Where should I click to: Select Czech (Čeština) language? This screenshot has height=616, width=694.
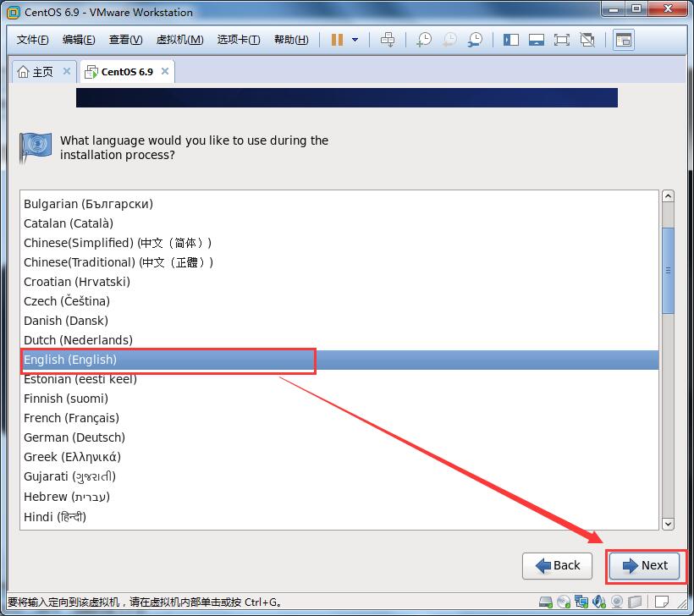[x=339, y=301]
